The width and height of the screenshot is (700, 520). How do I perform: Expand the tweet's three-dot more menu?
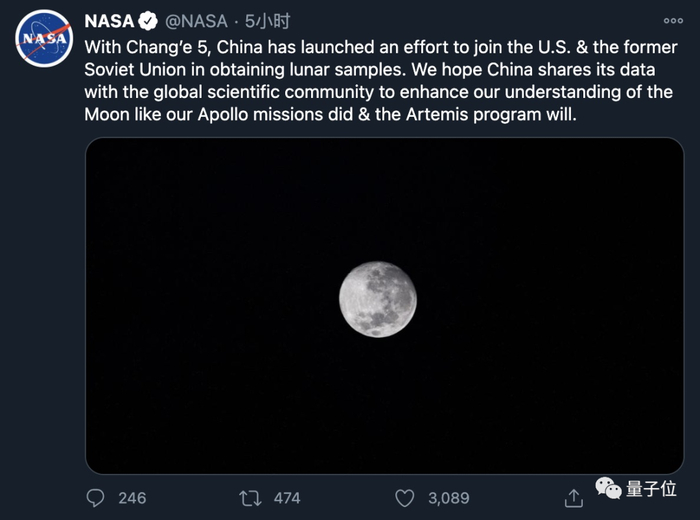tap(674, 20)
